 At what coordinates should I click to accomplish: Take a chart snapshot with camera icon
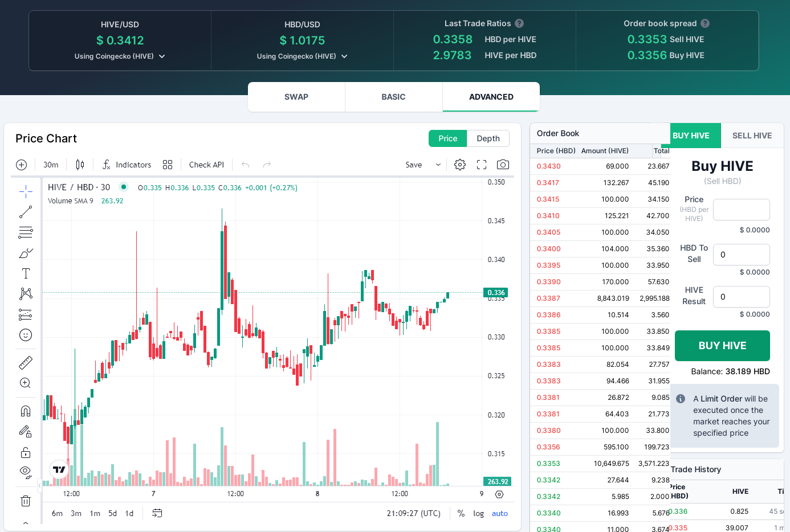503,165
